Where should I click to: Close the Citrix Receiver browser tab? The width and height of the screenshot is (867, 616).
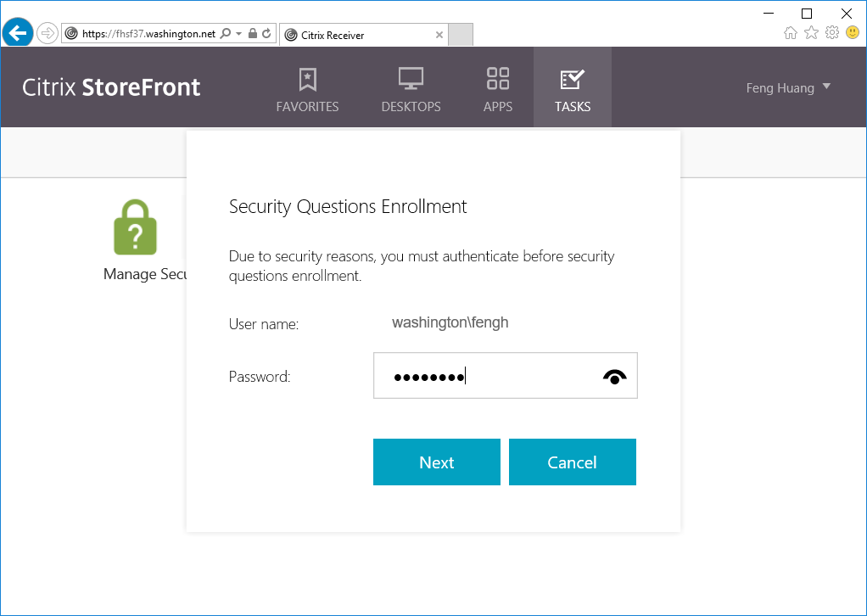[x=439, y=35]
